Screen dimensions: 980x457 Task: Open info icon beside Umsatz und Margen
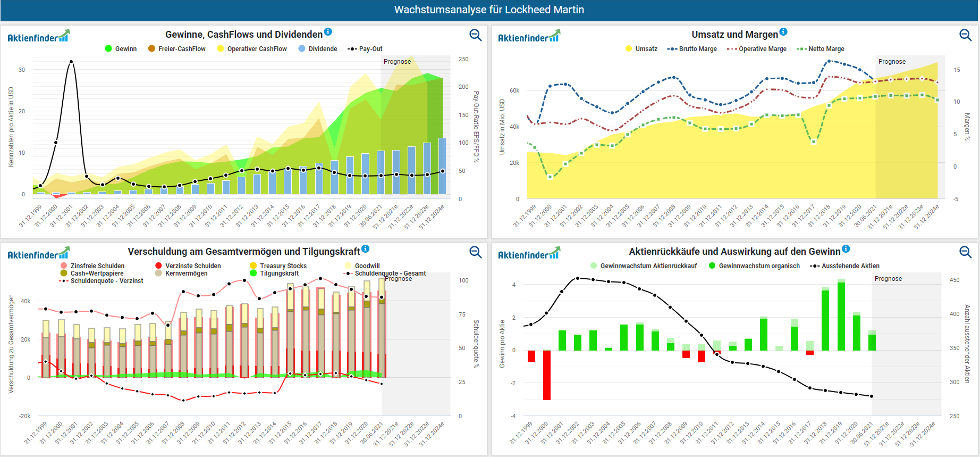pos(783,32)
